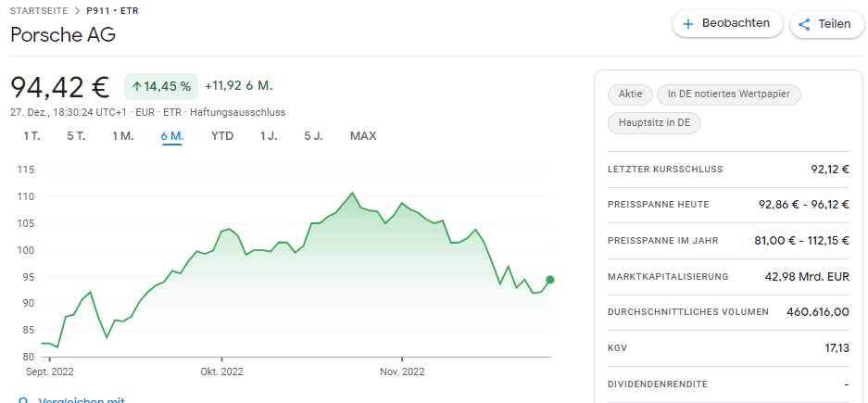Click the Beobachten button
Viewport: 868px width, 403px height.
[727, 24]
